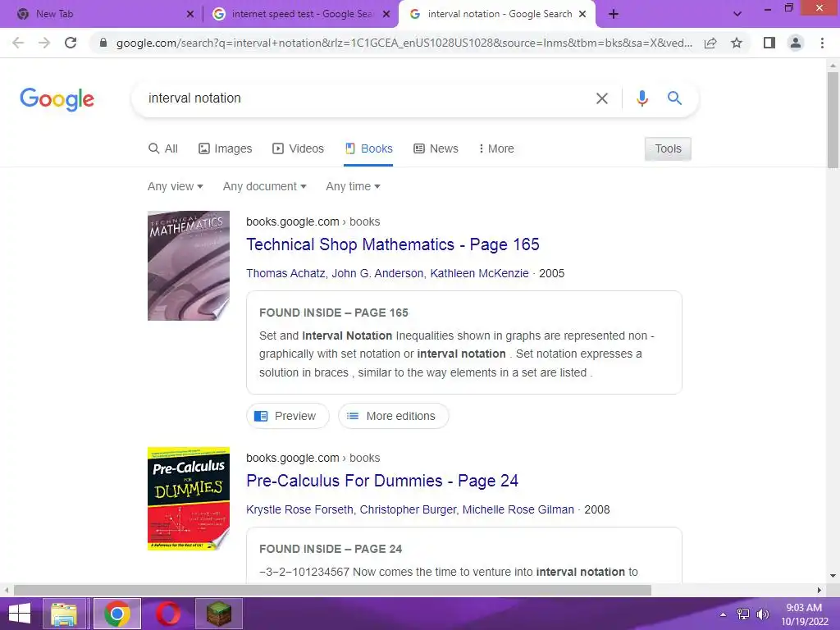Expand the Any time filter
The image size is (840, 630).
pyautogui.click(x=353, y=186)
